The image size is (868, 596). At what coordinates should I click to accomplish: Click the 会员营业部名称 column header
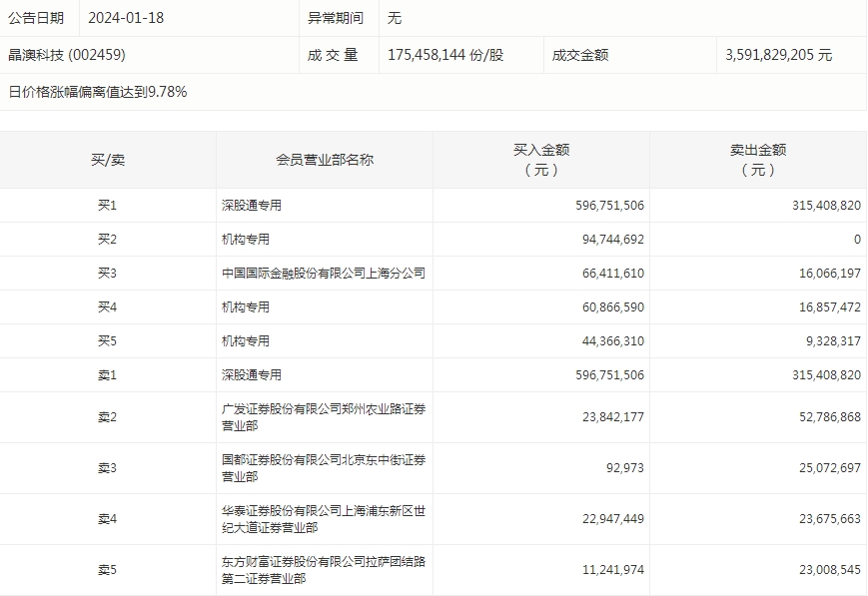(x=325, y=160)
